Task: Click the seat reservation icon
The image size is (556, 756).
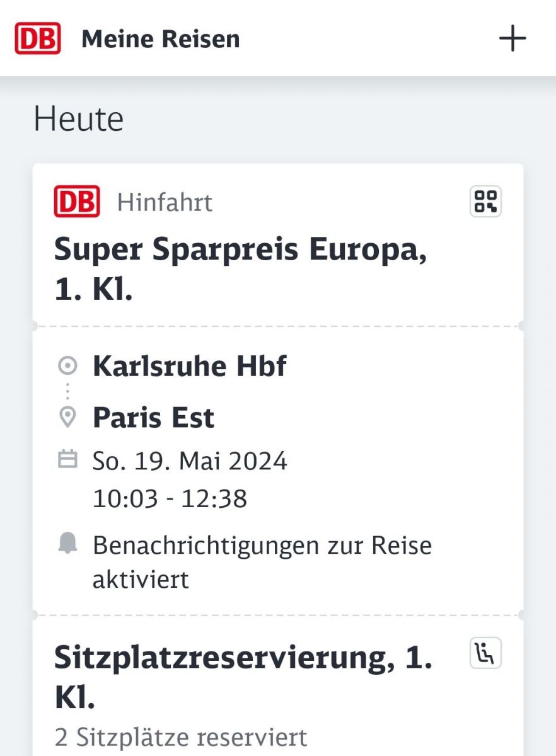Action: pos(485,653)
